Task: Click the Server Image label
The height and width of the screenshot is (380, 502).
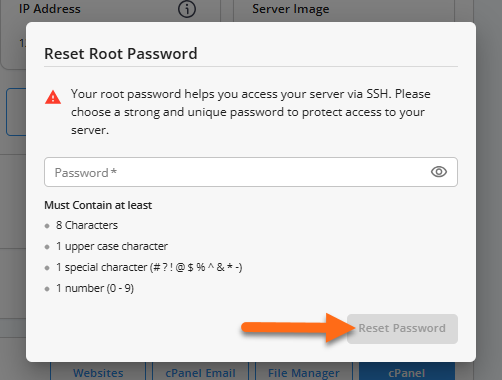Action: [x=291, y=9]
